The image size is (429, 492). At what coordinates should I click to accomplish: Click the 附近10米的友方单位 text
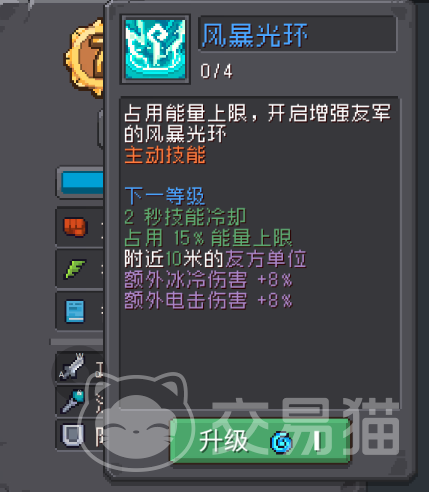click(x=215, y=259)
